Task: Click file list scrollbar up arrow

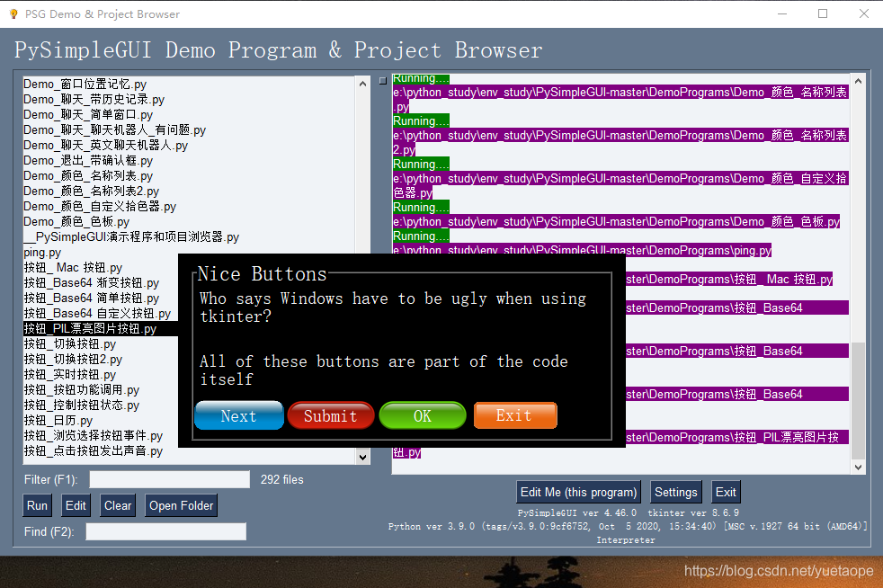Action: point(362,84)
